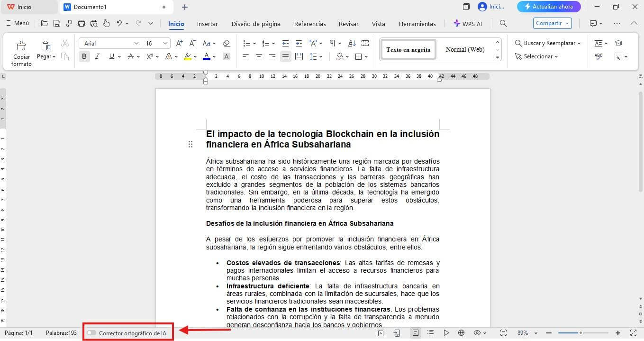
Task: Pick the yellow highlight color
Action: click(x=188, y=56)
